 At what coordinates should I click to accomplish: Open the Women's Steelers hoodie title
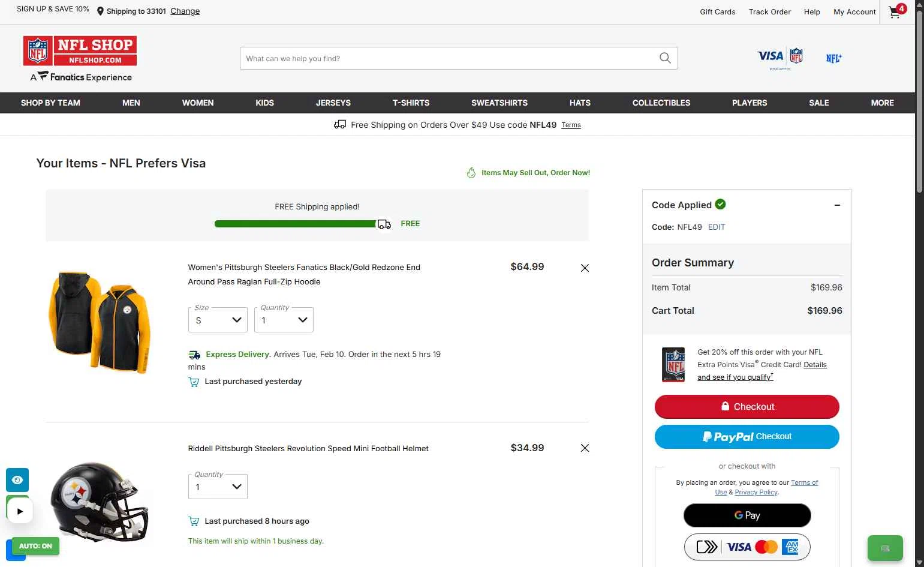[304, 275]
